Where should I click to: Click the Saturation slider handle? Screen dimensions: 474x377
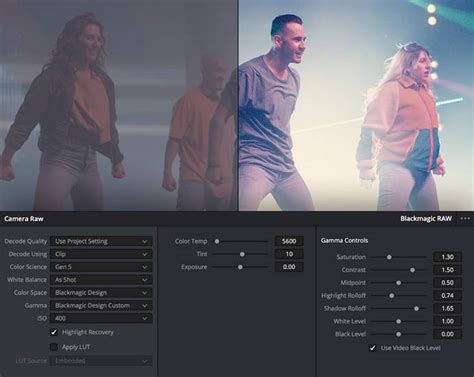(389, 257)
